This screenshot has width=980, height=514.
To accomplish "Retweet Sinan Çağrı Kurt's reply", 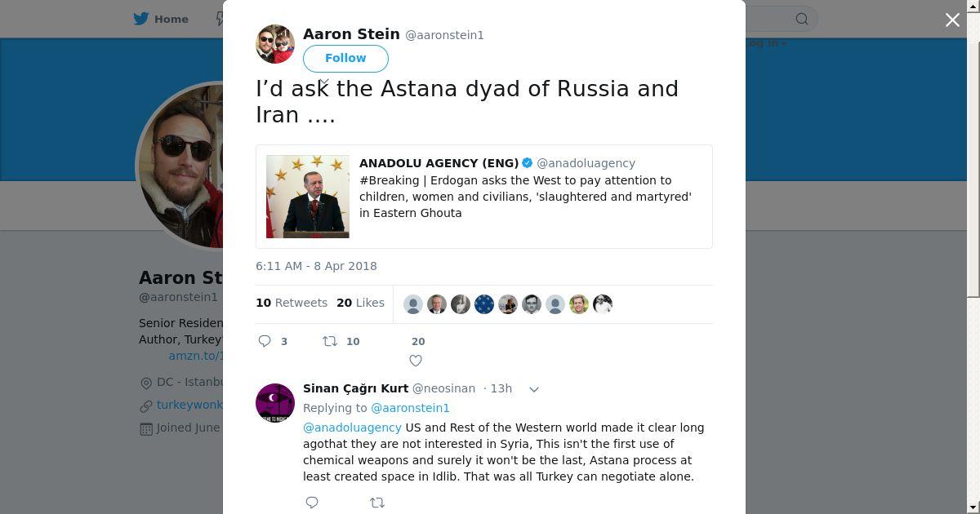I will [x=377, y=503].
